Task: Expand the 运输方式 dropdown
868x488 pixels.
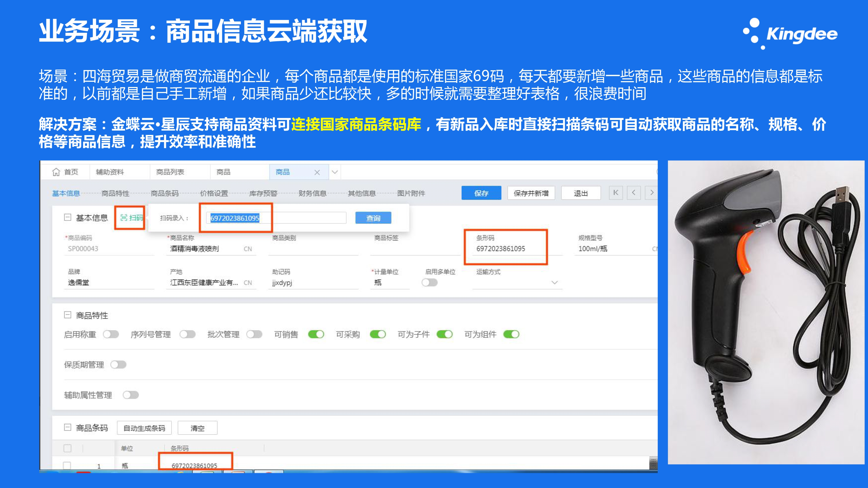Action: coord(554,283)
